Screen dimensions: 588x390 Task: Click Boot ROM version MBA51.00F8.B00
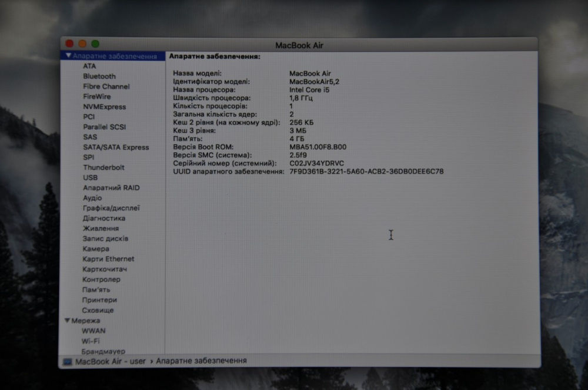(318, 147)
